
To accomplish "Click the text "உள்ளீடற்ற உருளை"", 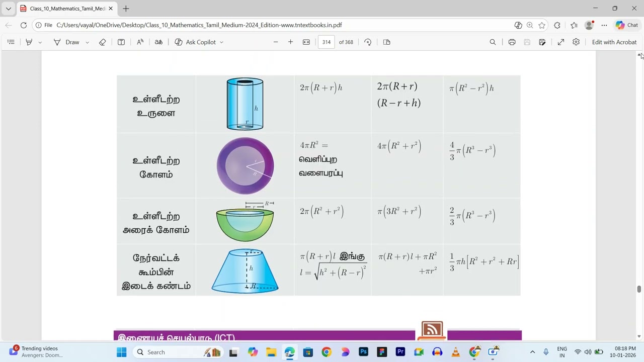I will tap(156, 106).
